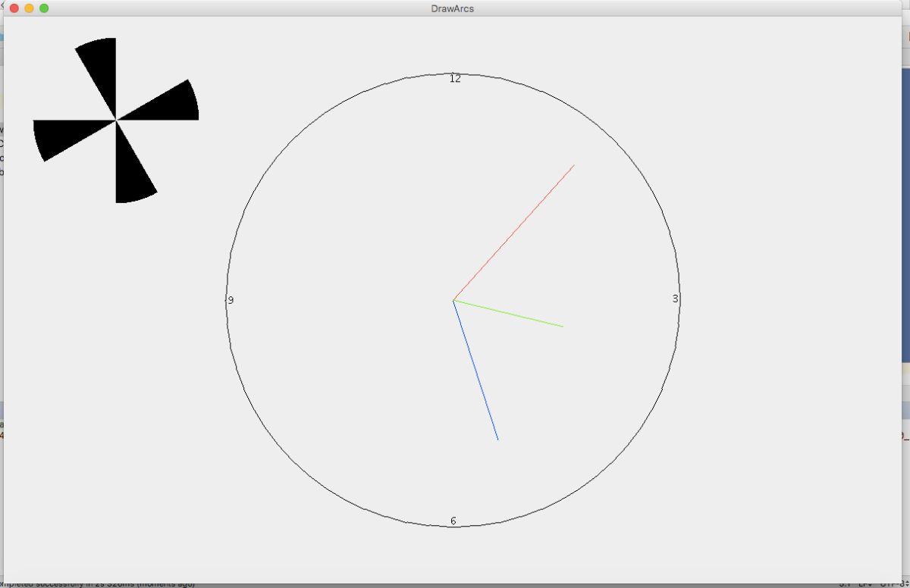
Task: Click the black four-blade fan shape
Action: coord(116,120)
